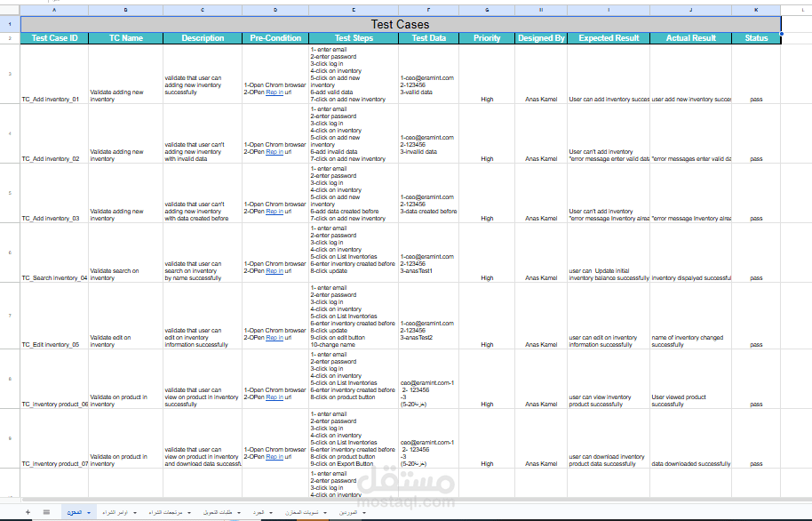Select pass status in TC_Inventory product_07 row
The image size is (812, 521).
(756, 438)
